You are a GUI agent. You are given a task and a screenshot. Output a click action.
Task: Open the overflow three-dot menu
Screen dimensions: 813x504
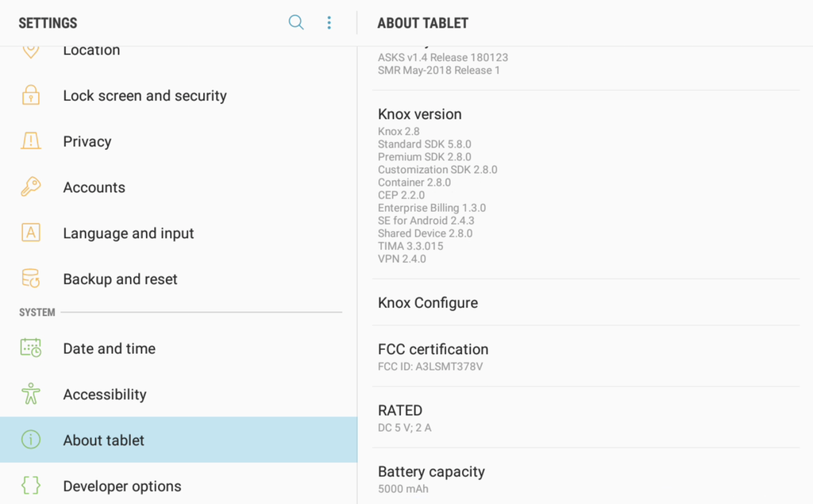coord(329,22)
